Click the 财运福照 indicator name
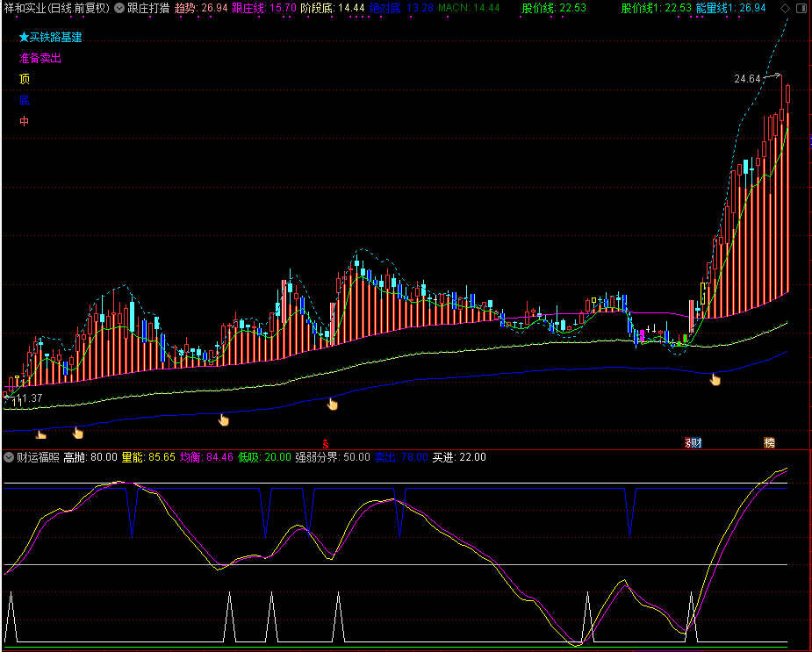The image size is (812, 652). tap(38, 457)
